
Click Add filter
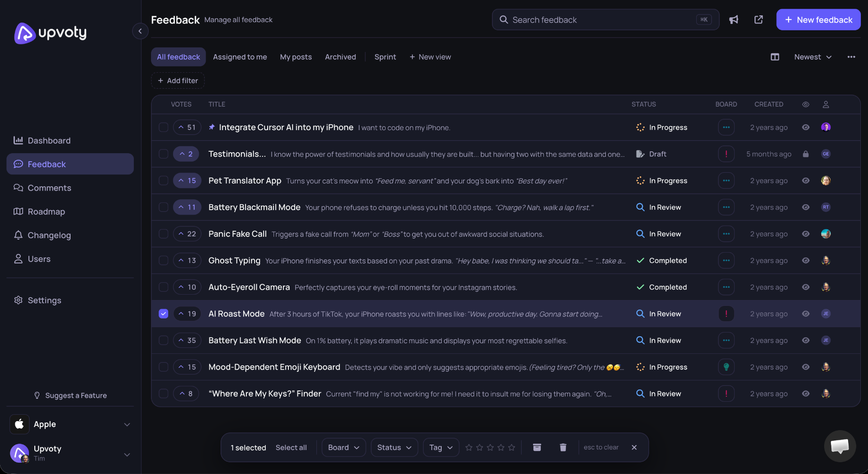point(178,80)
